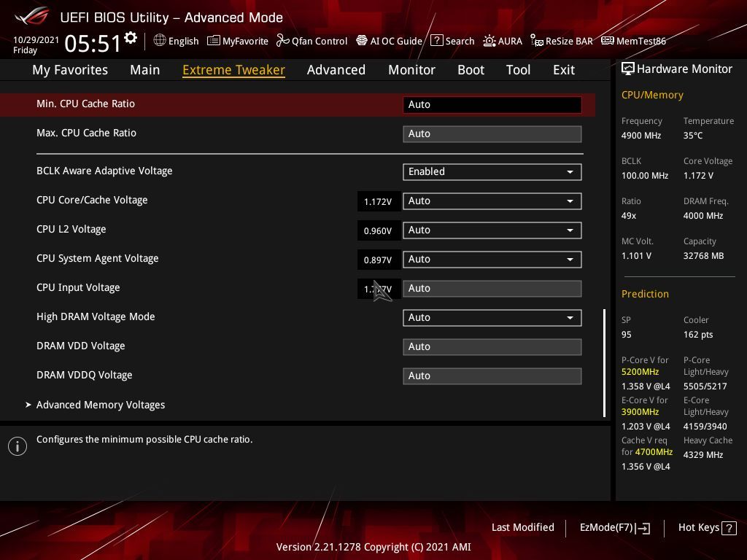Launch AI OC Guide icon
The image size is (747, 560).
tap(362, 41)
